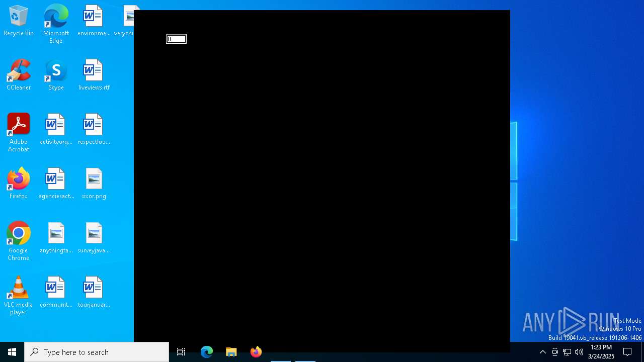Open the Recycle Bin desktop icon
The height and width of the screenshot is (362, 644).
(19, 21)
